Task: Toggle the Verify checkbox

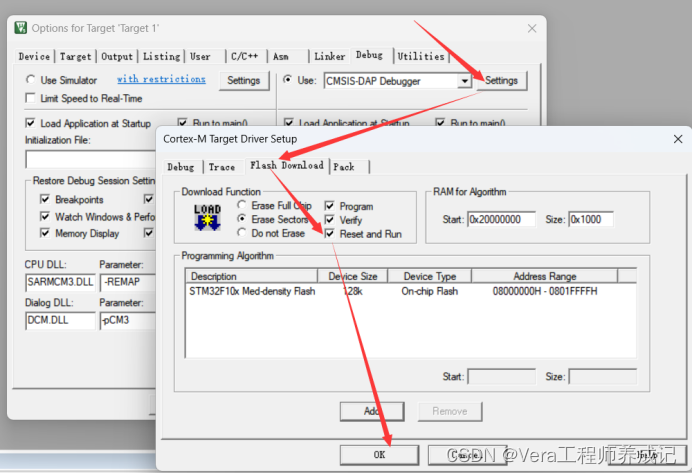Action: (x=329, y=219)
